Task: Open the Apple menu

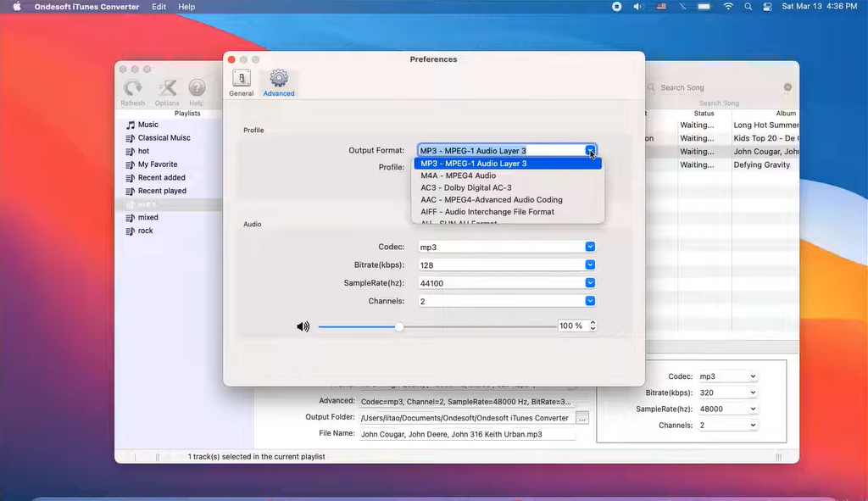Action: 17,7
